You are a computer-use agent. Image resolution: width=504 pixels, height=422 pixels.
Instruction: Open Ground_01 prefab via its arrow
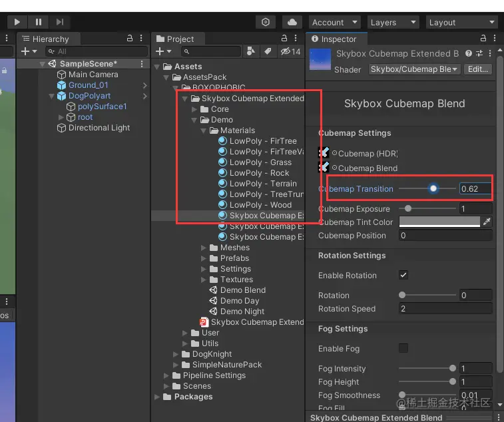coord(144,85)
